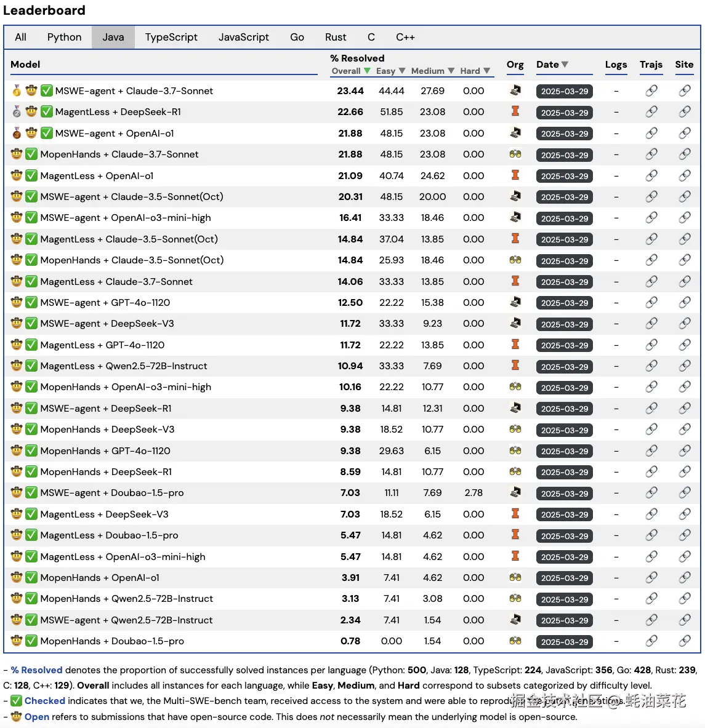The width and height of the screenshot is (705, 728).
Task: Click the bronze medal icon beside MSWE-agent + OpenAI-o1
Action: click(17, 133)
